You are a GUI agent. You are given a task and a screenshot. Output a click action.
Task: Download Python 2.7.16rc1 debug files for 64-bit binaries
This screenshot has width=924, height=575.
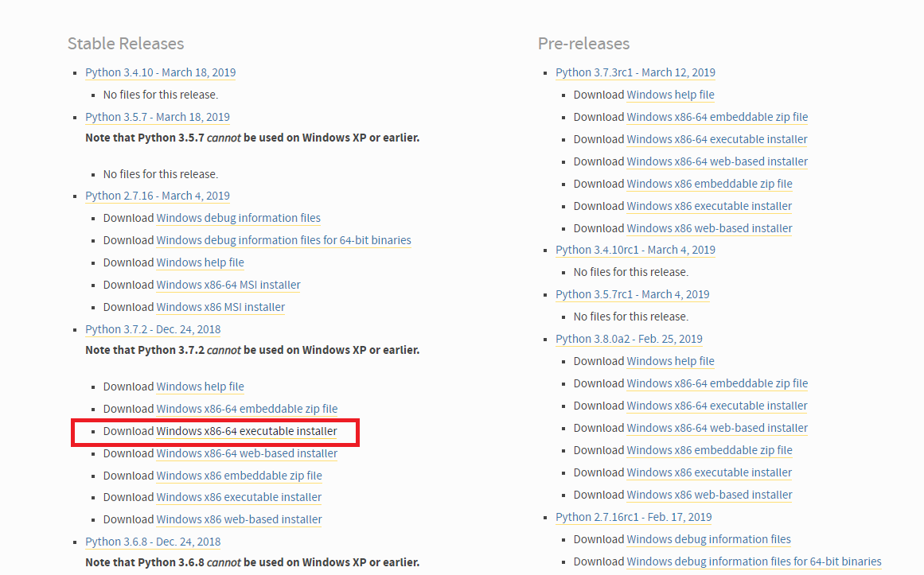click(754, 562)
